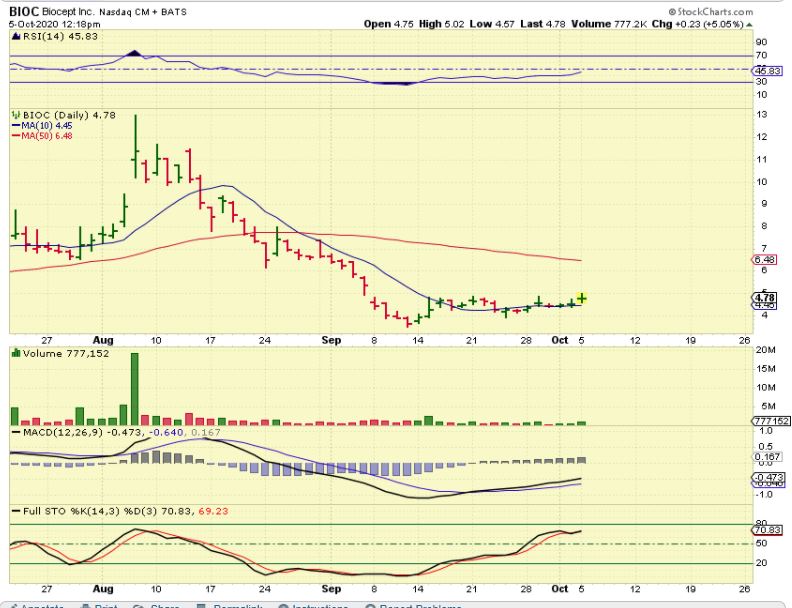
Task: Click the Open 4.75 value
Action: 389,24
